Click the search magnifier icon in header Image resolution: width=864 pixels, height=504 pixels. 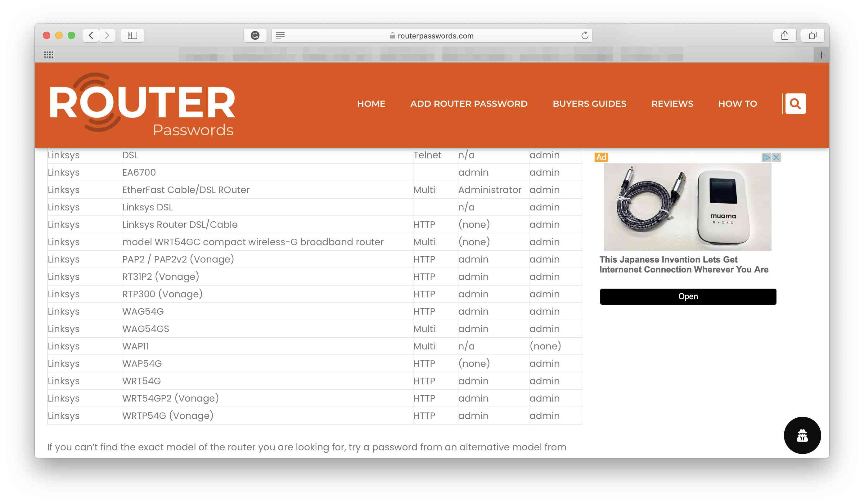coord(794,104)
